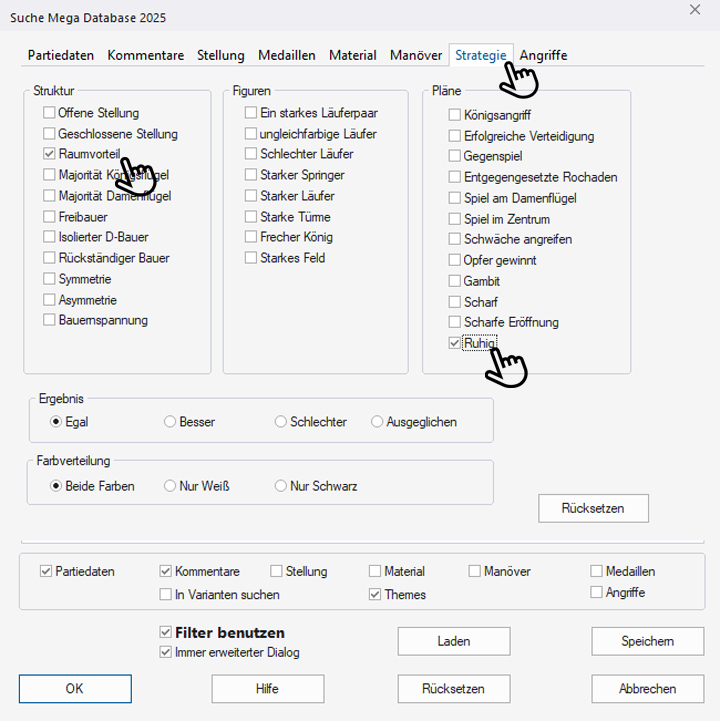The width and height of the screenshot is (720, 721).
Task: Disable the Ruhig checkbox
Action: pos(455,344)
